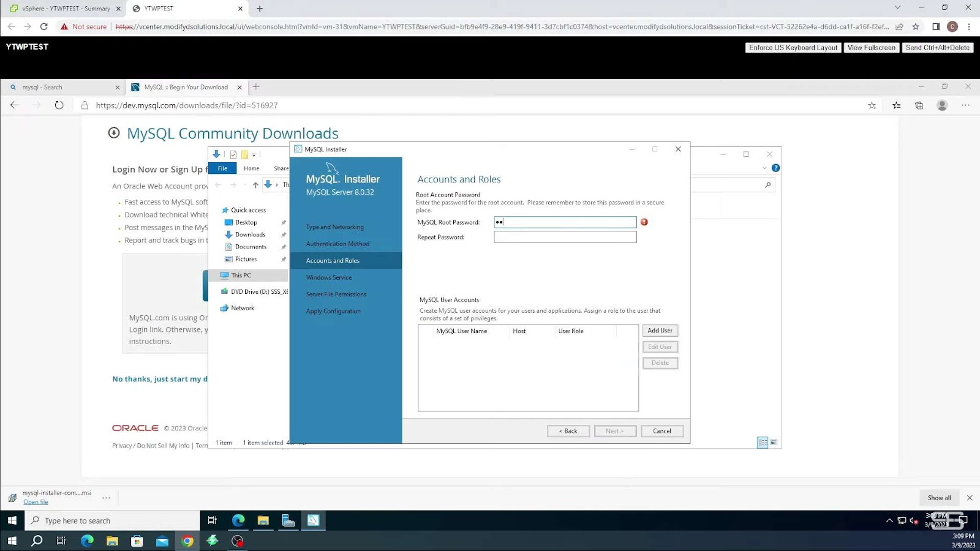Select Pictures in File Explorer sidebar

click(246, 259)
